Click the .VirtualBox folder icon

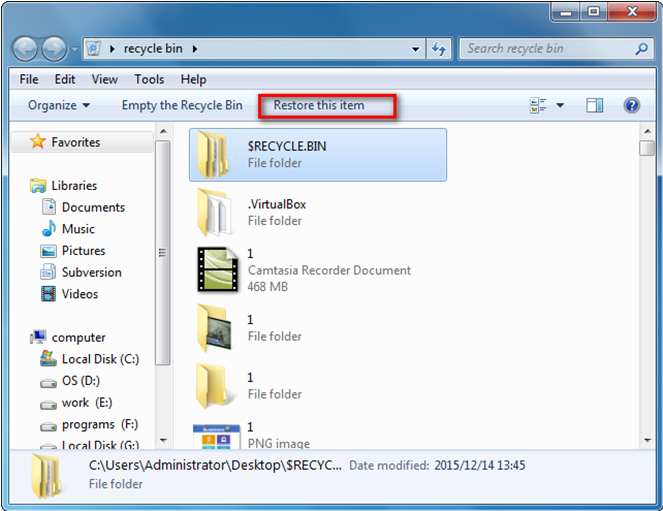[214, 212]
